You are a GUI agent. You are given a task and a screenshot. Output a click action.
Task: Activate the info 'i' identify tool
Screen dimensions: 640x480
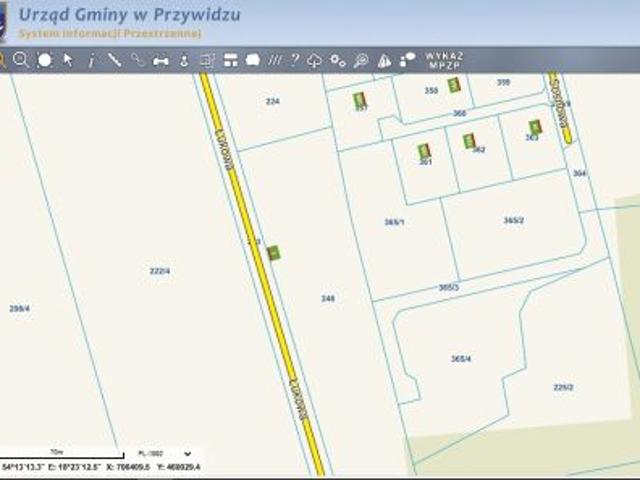pos(91,61)
